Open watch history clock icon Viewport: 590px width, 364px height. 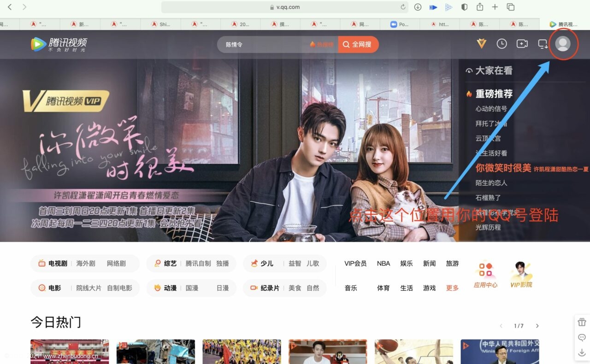coord(501,43)
